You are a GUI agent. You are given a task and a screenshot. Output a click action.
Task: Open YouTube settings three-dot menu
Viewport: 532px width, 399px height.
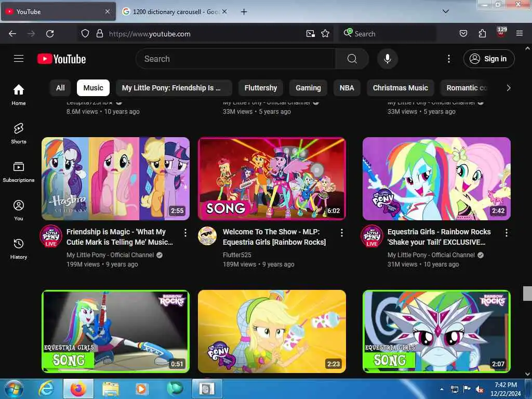pyautogui.click(x=448, y=59)
